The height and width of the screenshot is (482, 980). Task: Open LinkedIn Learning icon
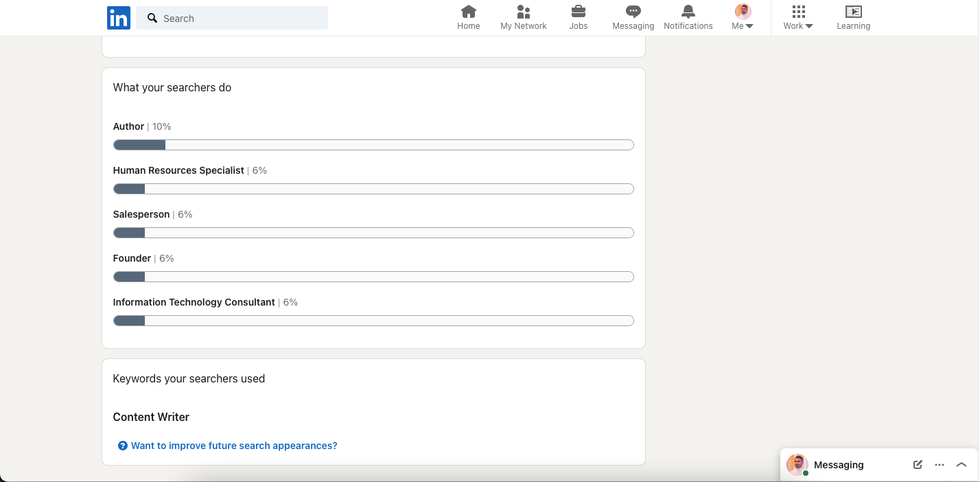(x=853, y=12)
